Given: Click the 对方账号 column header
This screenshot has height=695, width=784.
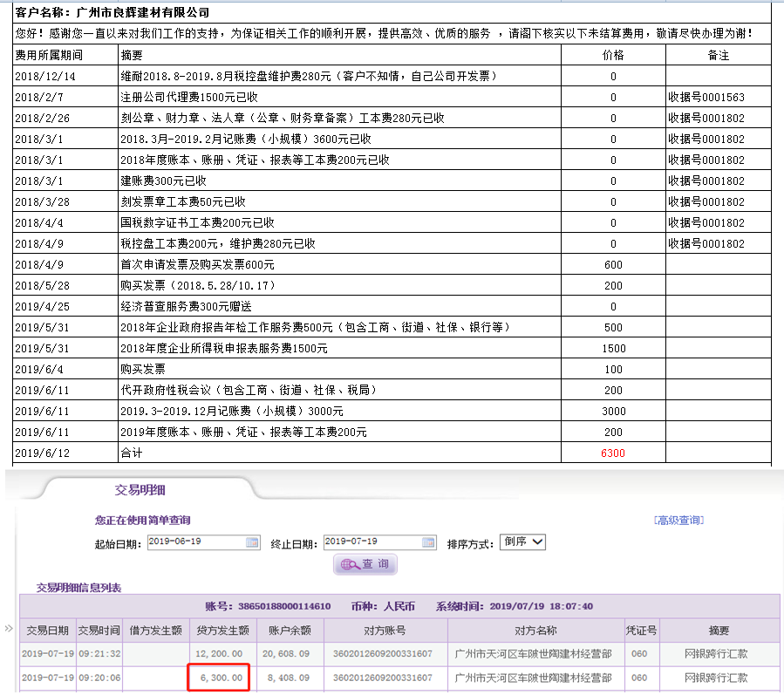Looking at the screenshot, I should (x=385, y=630).
